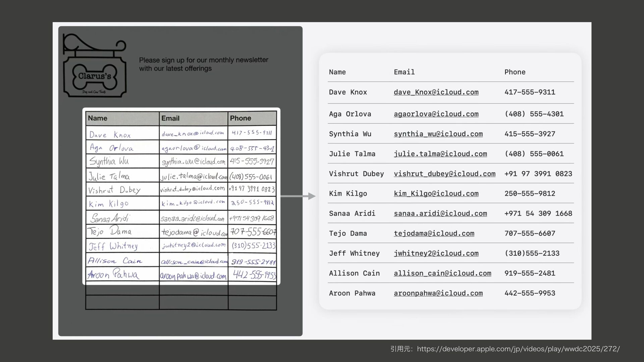644x362 pixels.
Task: Select the typed 'Name' column header in results
Action: tap(337, 72)
